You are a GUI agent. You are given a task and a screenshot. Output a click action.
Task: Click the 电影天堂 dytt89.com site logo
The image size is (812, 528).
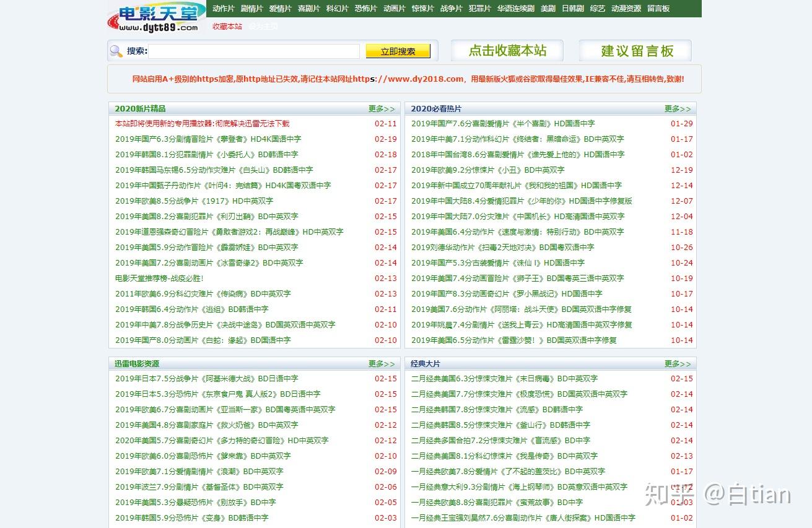pyautogui.click(x=156, y=17)
